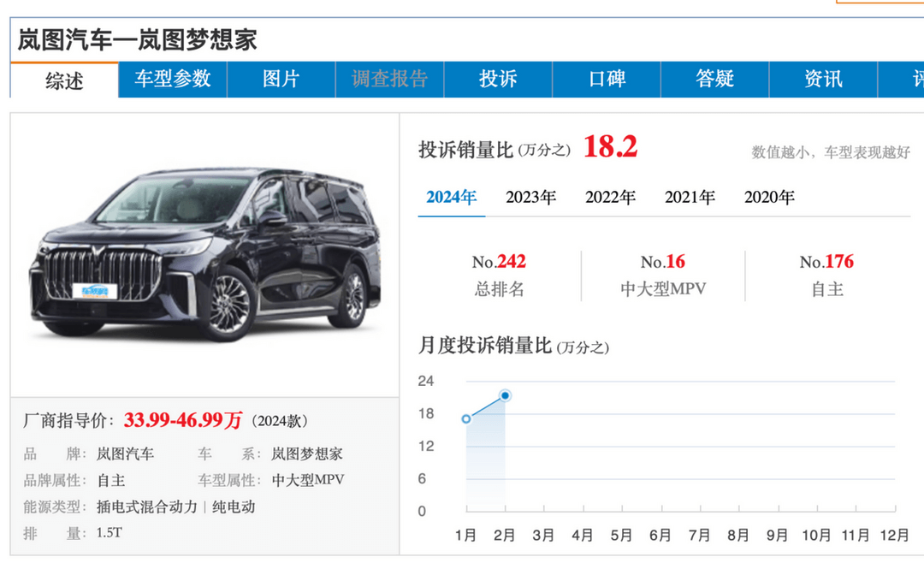Click the 12月 axis label
Image resolution: width=924 pixels, height=563 pixels.
(895, 536)
